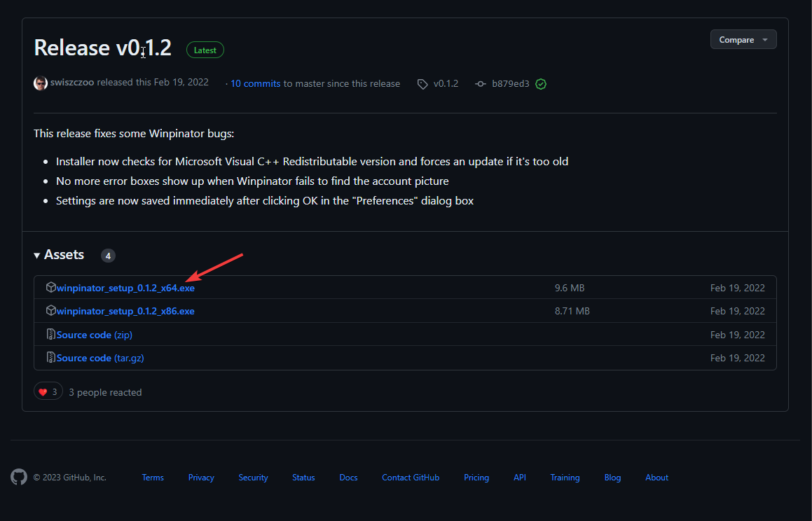Click the commit icon beside b879ed3
The width and height of the screenshot is (812, 521).
tap(481, 84)
